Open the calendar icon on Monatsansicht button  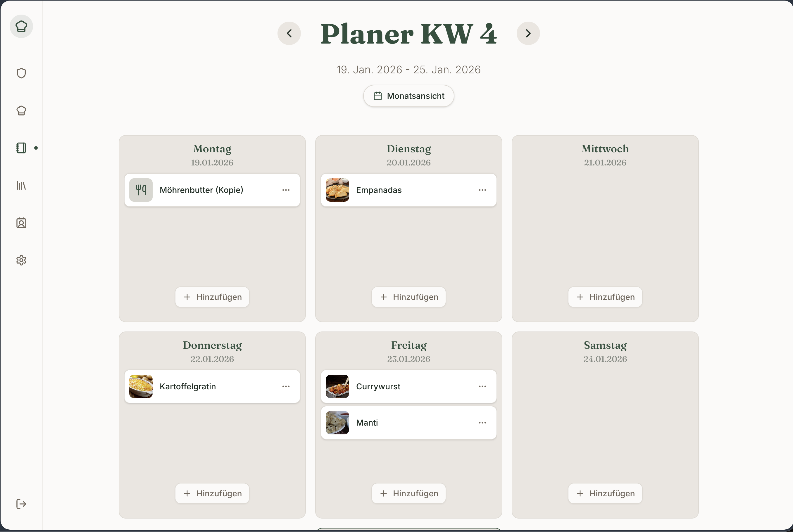[x=378, y=96]
